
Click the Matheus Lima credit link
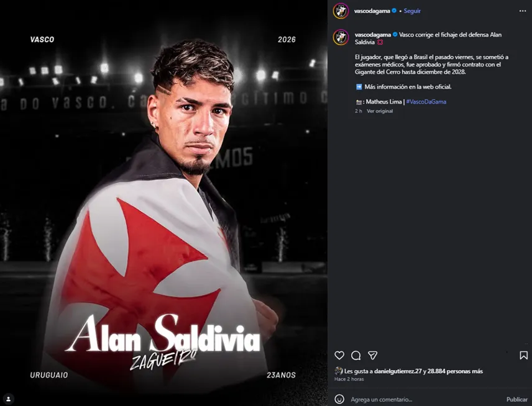(x=383, y=101)
